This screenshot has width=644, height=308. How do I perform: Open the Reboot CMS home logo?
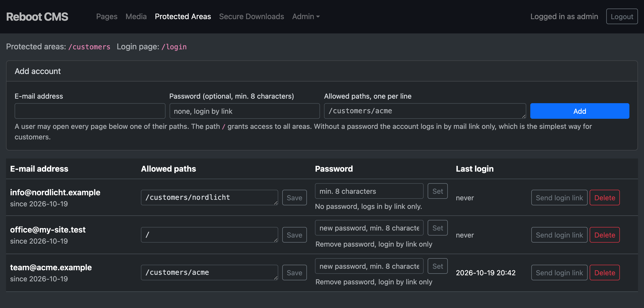coord(37,17)
